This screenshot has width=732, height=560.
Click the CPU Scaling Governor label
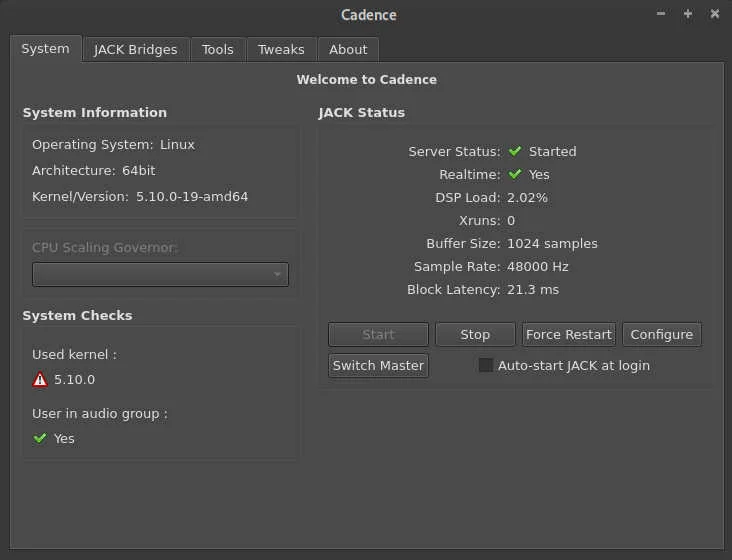click(105, 247)
